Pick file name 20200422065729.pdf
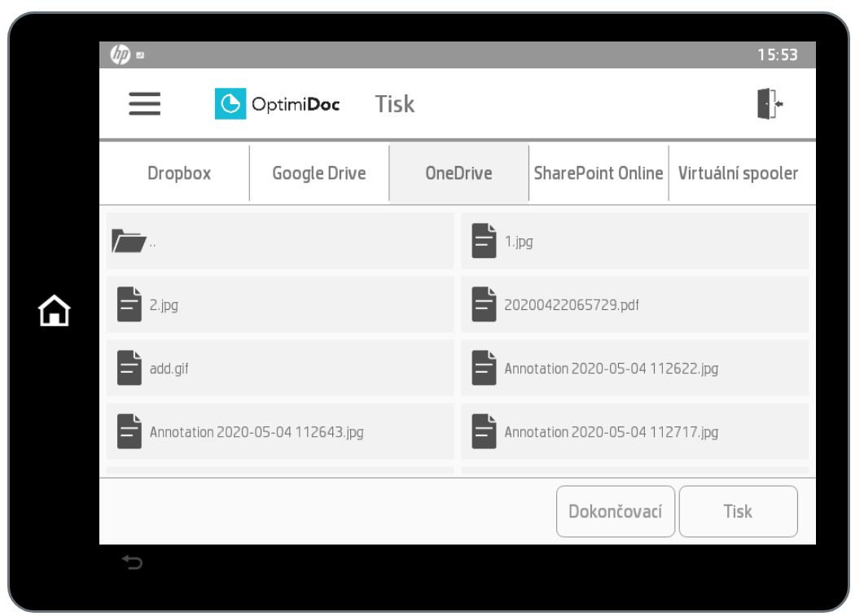Viewport: 864px width, 616px height. point(572,305)
